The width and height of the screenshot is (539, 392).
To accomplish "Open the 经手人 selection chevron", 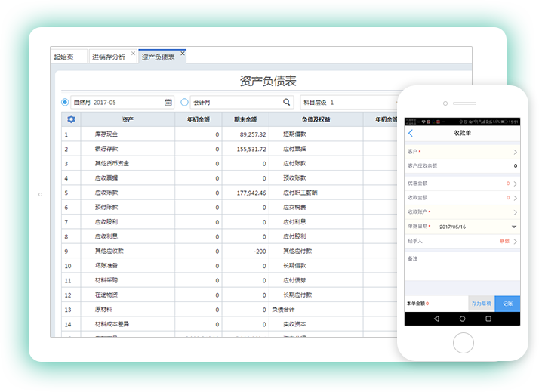I will click(x=514, y=241).
